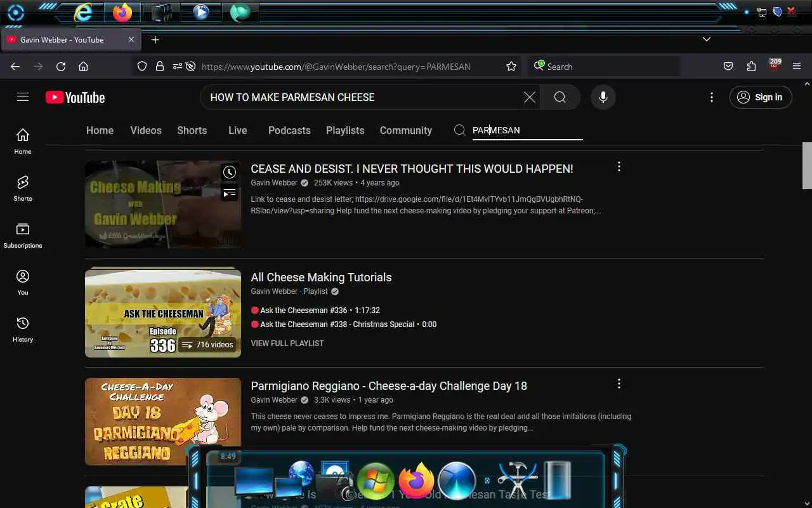Show tracking protection shield info
Viewport: 812px width, 508px height.
tap(142, 66)
